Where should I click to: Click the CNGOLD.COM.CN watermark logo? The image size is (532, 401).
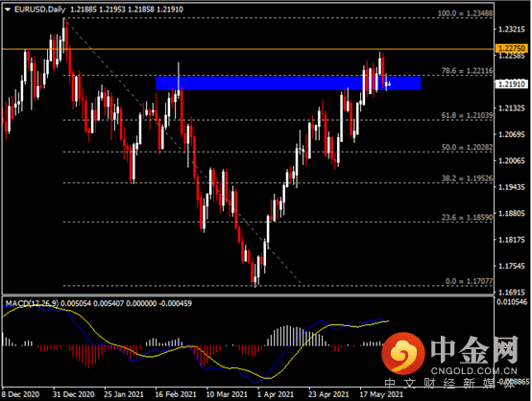click(x=450, y=354)
